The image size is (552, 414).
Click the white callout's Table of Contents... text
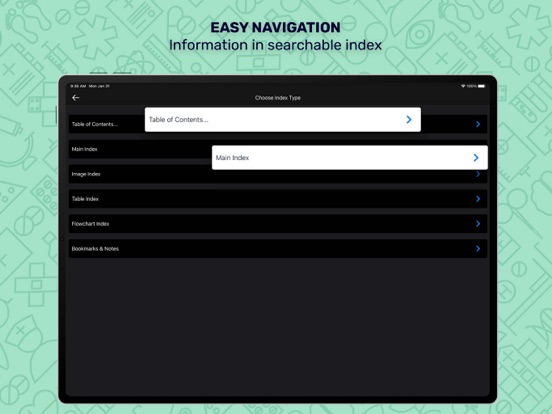pos(178,120)
